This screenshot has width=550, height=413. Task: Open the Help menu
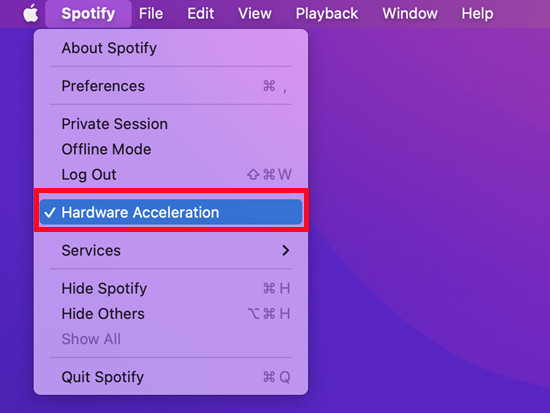[x=477, y=14]
